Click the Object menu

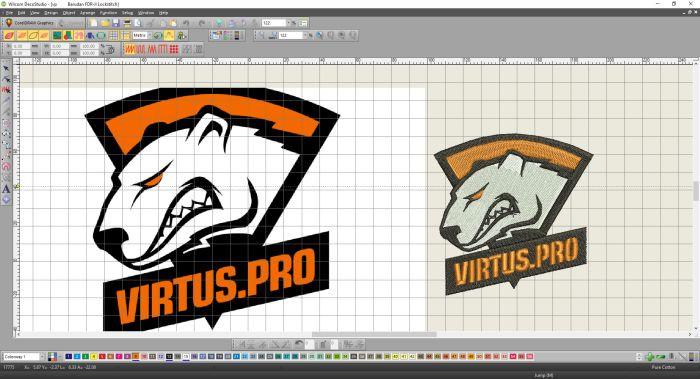pos(69,13)
